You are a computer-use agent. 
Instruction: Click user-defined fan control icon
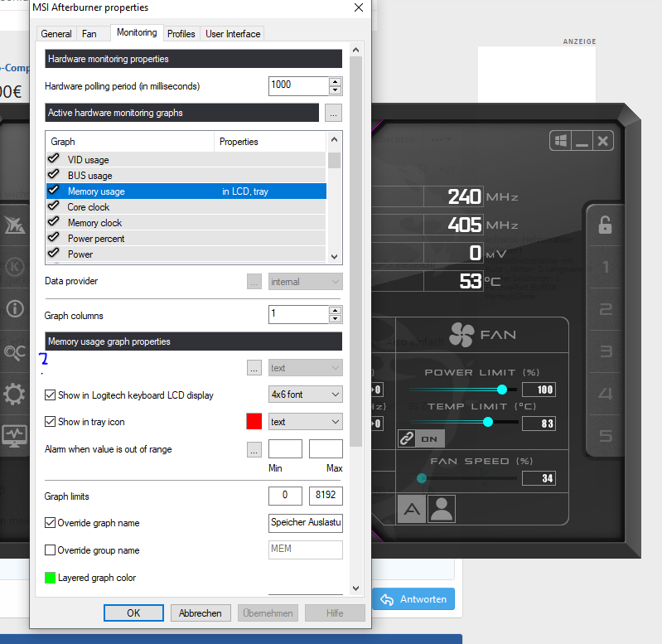point(441,509)
